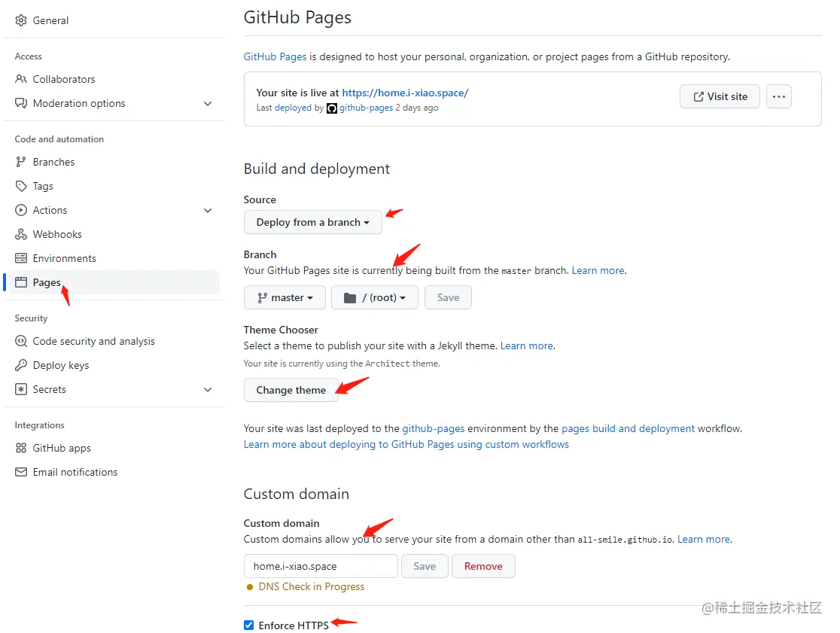The image size is (840, 633).
Task: Click the Visit site button
Action: point(720,96)
